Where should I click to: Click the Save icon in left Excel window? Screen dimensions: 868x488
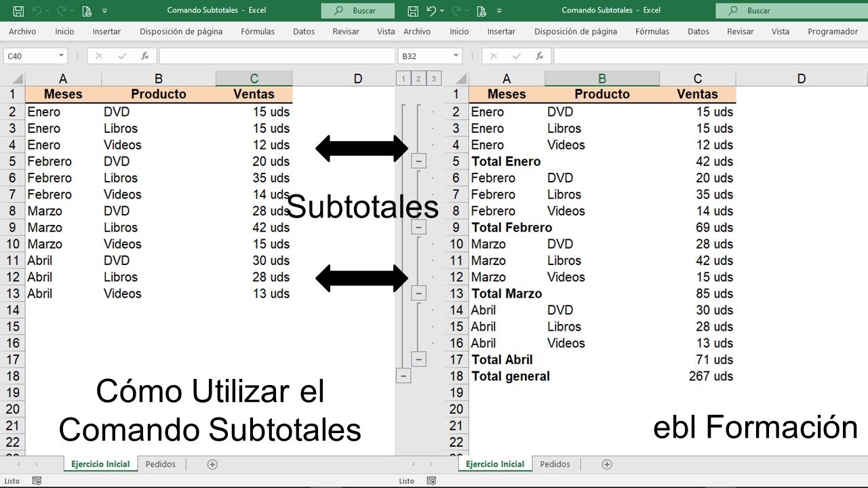[x=18, y=11]
